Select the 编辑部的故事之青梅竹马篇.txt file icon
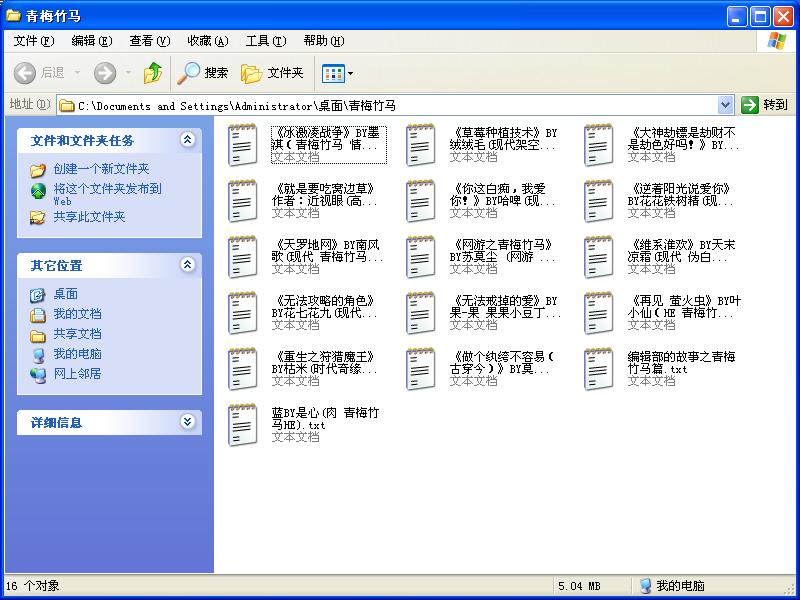The image size is (800, 600). tap(599, 369)
